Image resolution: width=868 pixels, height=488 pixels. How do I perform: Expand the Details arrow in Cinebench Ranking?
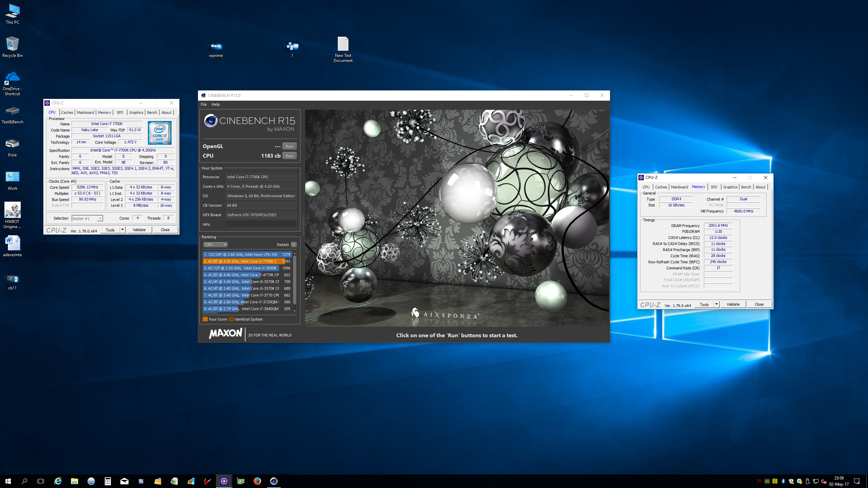pyautogui.click(x=294, y=245)
